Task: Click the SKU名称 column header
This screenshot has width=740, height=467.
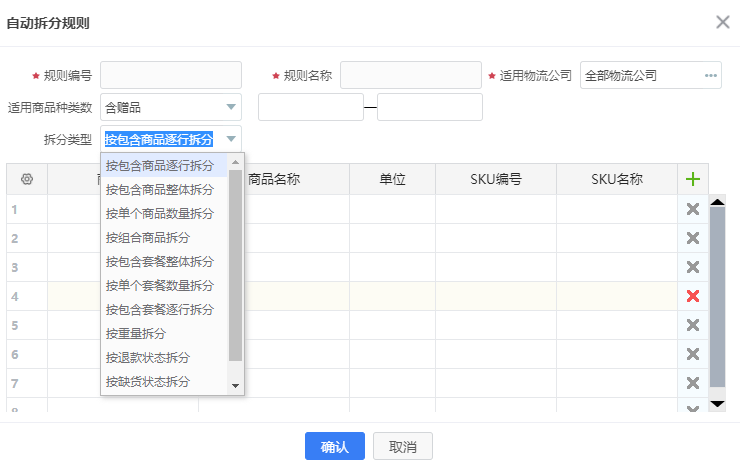Action: pos(617,179)
